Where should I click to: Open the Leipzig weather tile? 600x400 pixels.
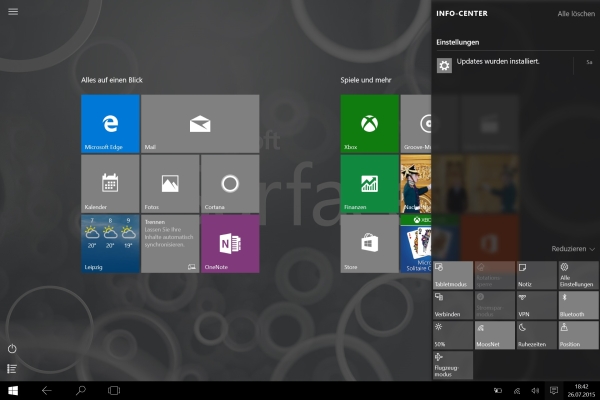coord(110,244)
